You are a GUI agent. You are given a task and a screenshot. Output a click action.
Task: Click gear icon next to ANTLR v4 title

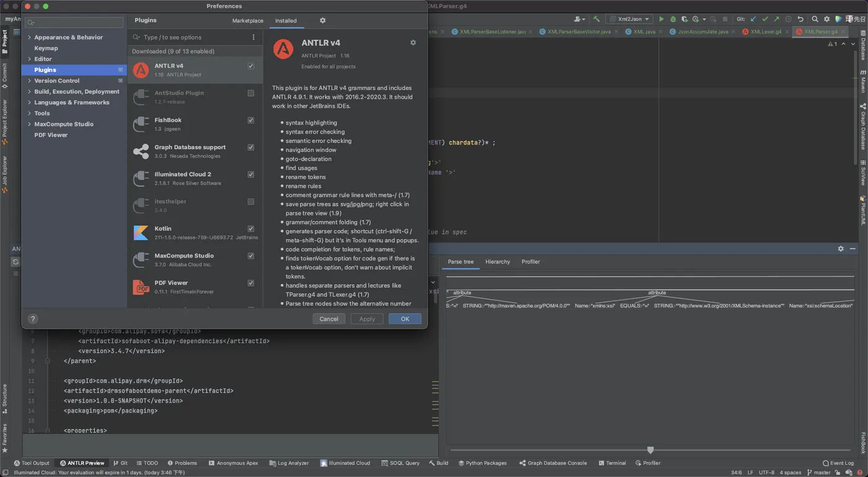point(413,43)
